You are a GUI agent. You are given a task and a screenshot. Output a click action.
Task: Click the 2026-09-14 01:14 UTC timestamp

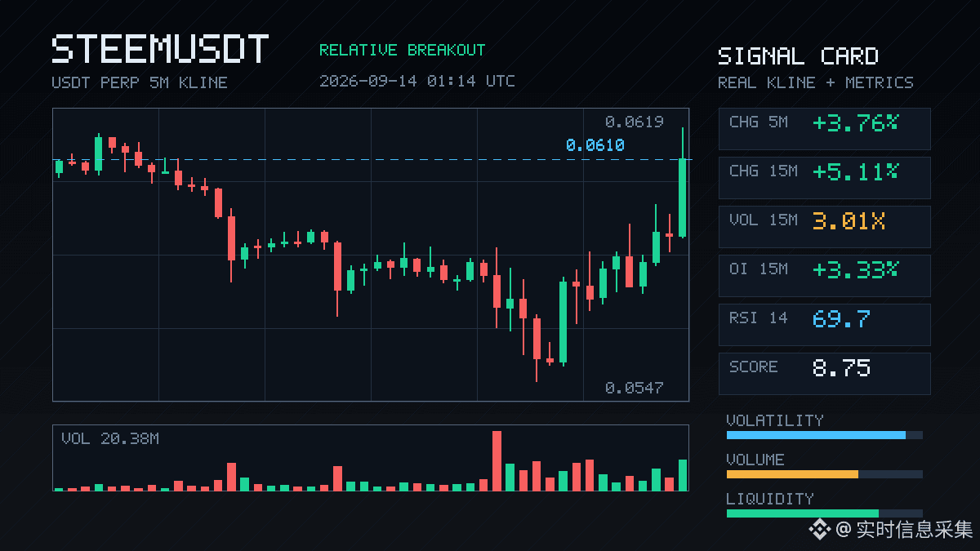tap(417, 81)
